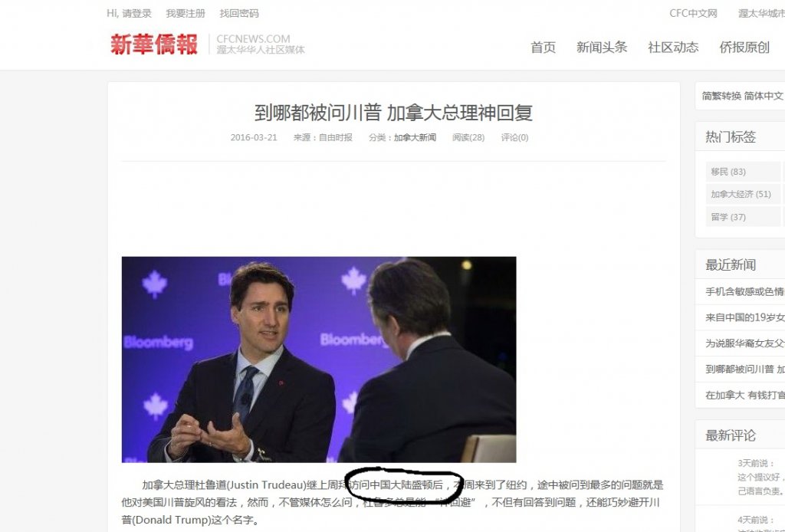Image resolution: width=785 pixels, height=532 pixels.
Task: Click 找回密码 to recover password
Action: (239, 14)
